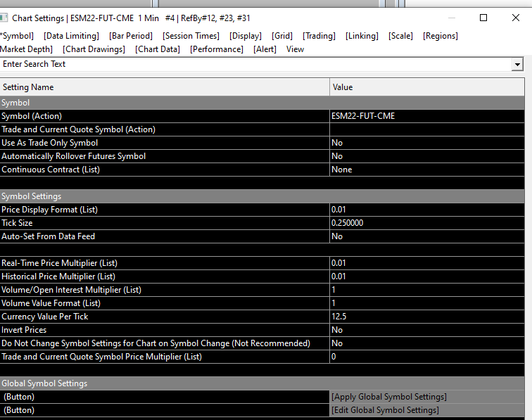The height and width of the screenshot is (420, 532).
Task: Open Volume Value Format list value
Action: pyautogui.click(x=427, y=303)
